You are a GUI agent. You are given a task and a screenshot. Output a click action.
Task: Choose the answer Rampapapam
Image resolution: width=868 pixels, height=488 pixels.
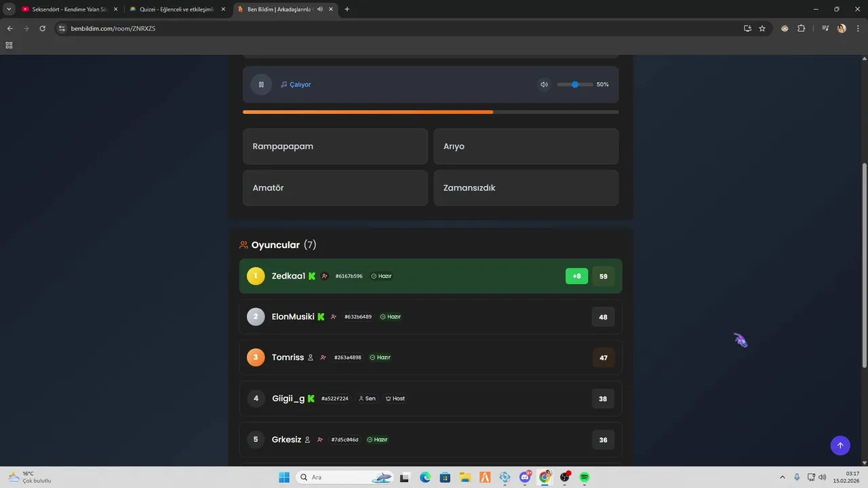336,146
